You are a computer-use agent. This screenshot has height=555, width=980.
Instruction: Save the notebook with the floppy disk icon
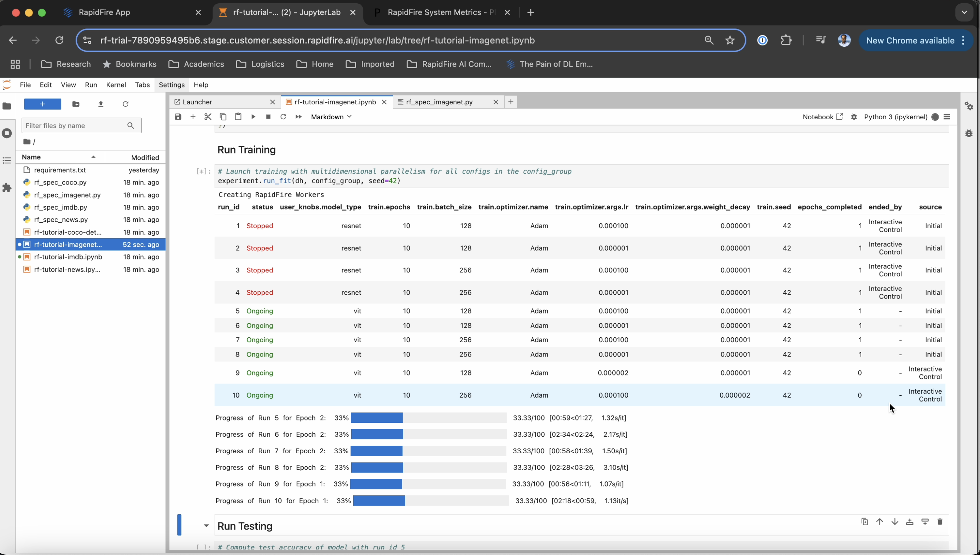178,117
